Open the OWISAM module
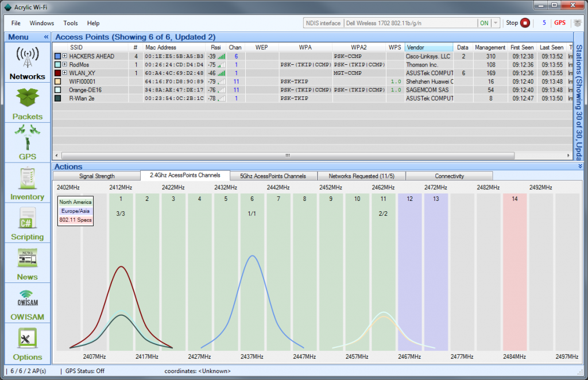 27,303
